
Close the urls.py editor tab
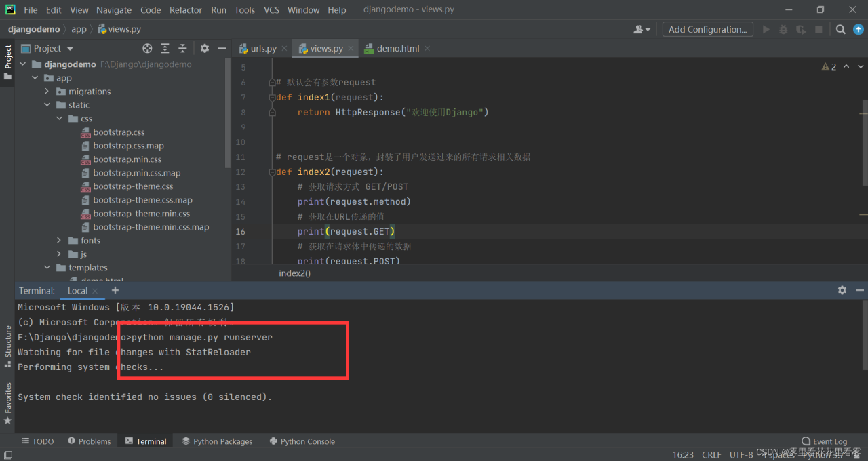click(285, 49)
